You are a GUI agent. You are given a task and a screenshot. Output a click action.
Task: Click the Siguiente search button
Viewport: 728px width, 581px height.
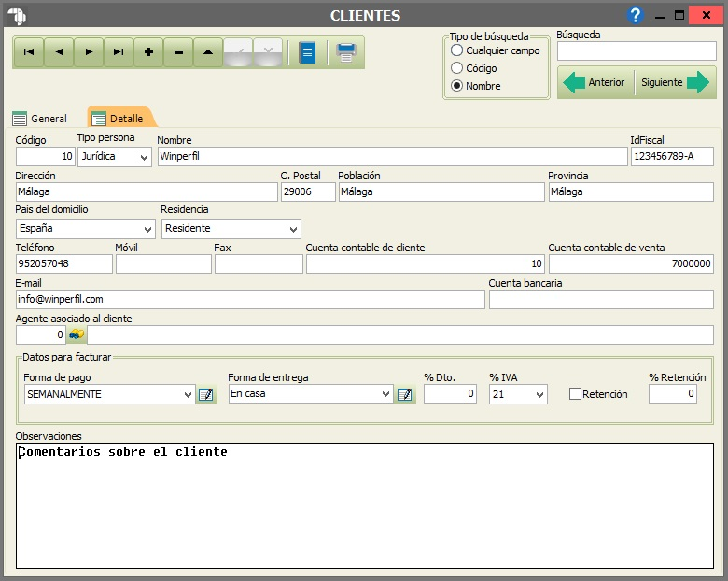tap(676, 82)
